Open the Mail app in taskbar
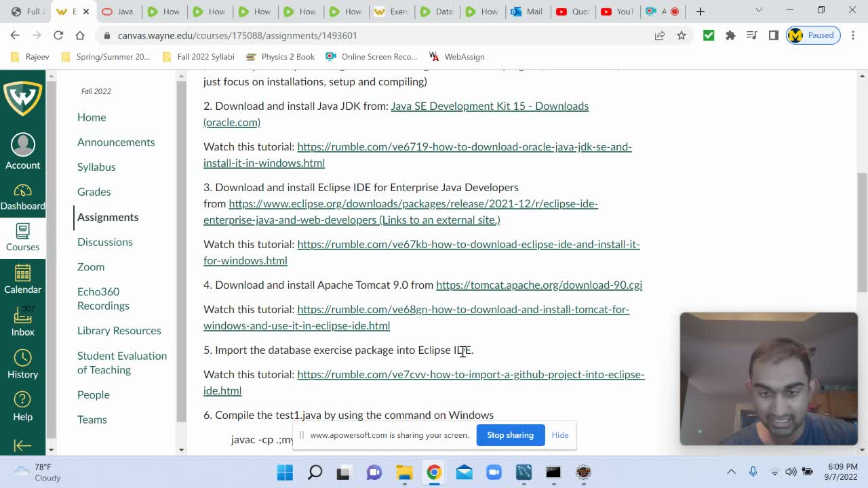Screen dimensions: 868x488 point(464,472)
